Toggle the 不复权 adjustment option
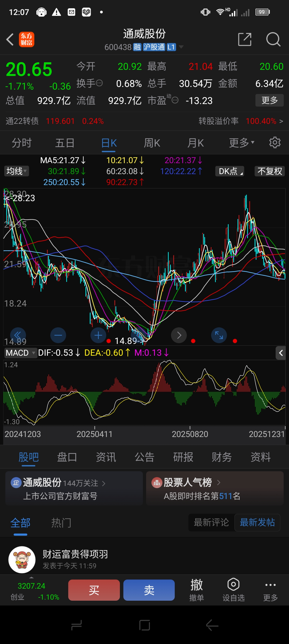This screenshot has width=289, height=644. tap(270, 171)
